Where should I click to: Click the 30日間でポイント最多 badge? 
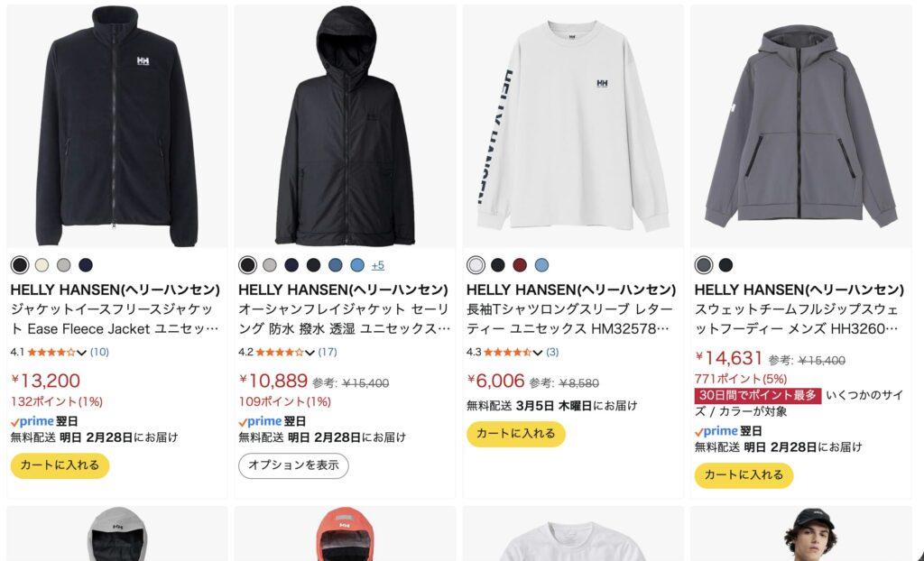click(x=758, y=395)
